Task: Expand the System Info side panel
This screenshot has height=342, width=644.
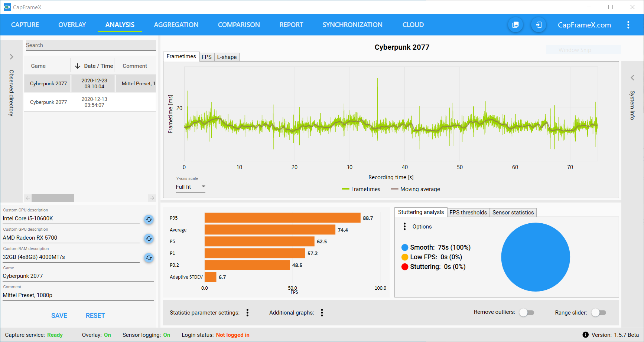Action: (x=632, y=78)
